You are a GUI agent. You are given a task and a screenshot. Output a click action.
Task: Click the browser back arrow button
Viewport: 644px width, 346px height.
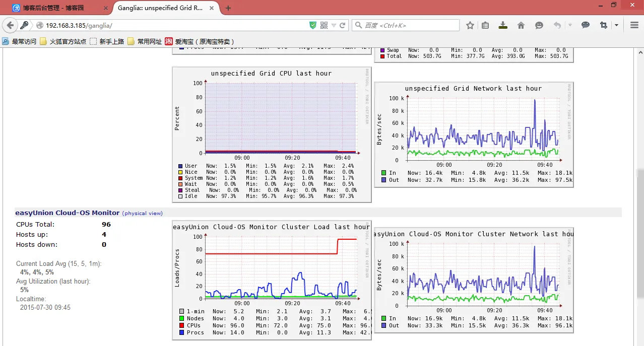(x=10, y=25)
